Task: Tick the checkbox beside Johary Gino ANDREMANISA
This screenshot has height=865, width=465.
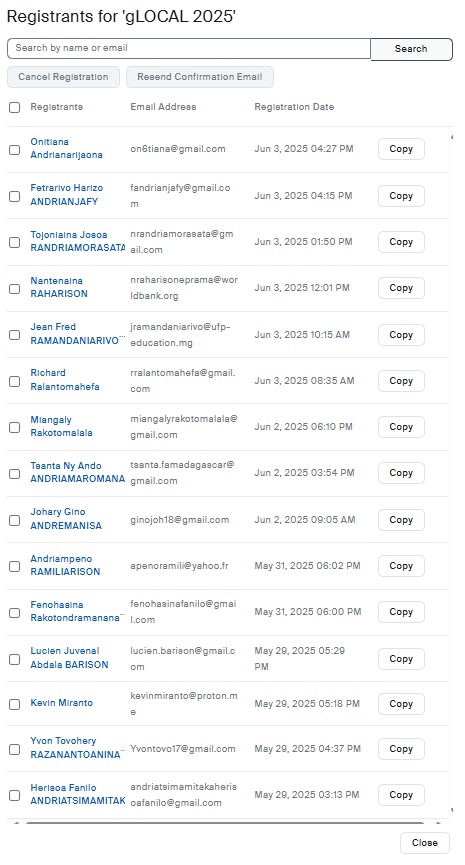Action: coord(15,520)
